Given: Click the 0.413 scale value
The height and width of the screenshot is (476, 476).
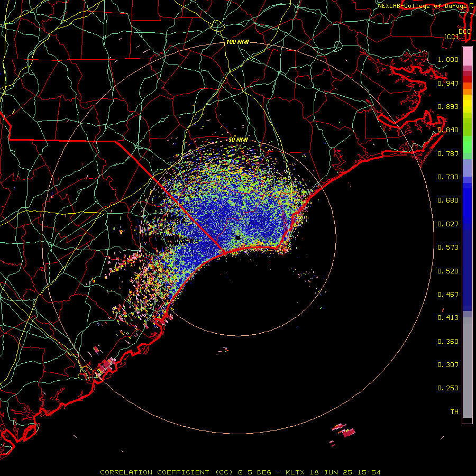Looking at the screenshot, I should 448,318.
